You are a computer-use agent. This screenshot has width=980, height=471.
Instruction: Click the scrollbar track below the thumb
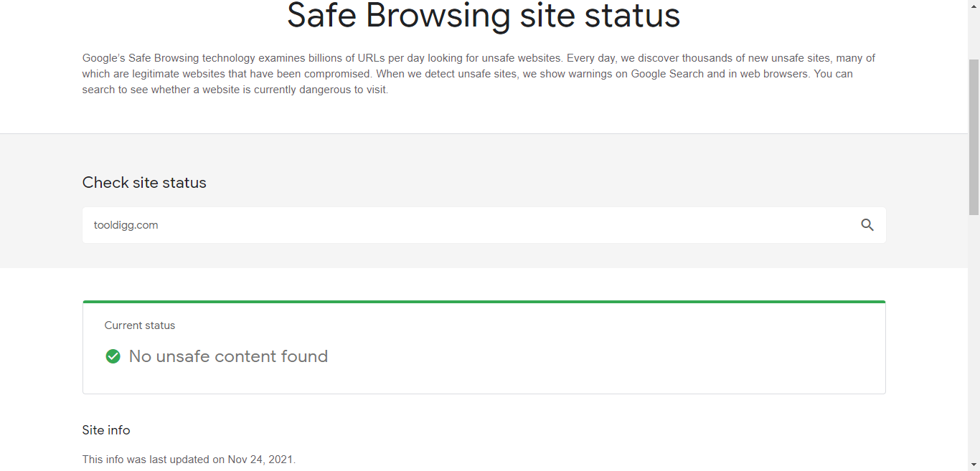point(974,337)
